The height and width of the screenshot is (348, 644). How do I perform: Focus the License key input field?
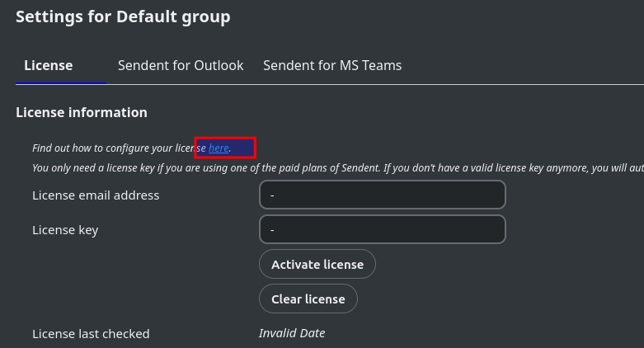tap(382, 230)
